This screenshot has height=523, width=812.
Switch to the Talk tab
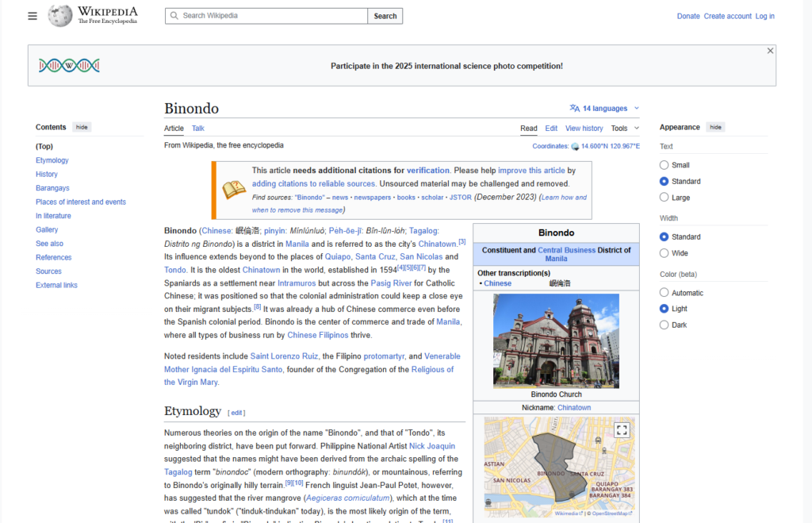[197, 129]
